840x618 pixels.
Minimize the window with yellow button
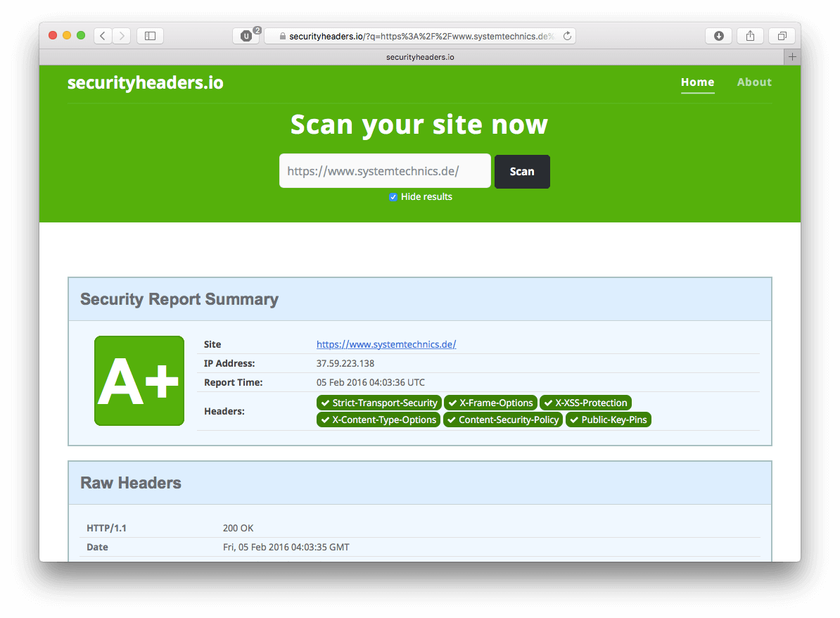click(x=67, y=35)
